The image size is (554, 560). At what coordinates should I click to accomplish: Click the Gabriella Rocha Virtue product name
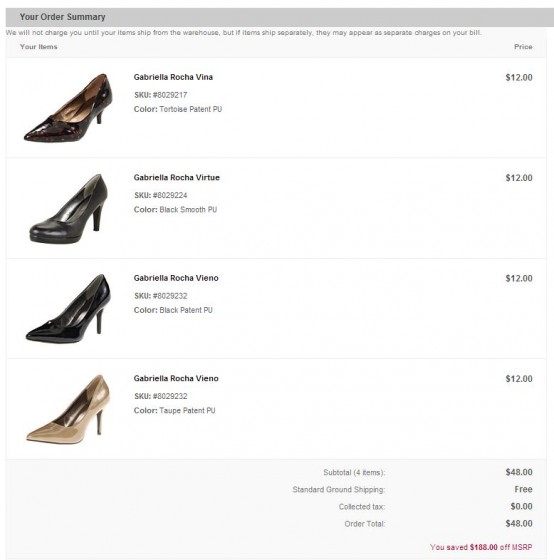pyautogui.click(x=177, y=178)
